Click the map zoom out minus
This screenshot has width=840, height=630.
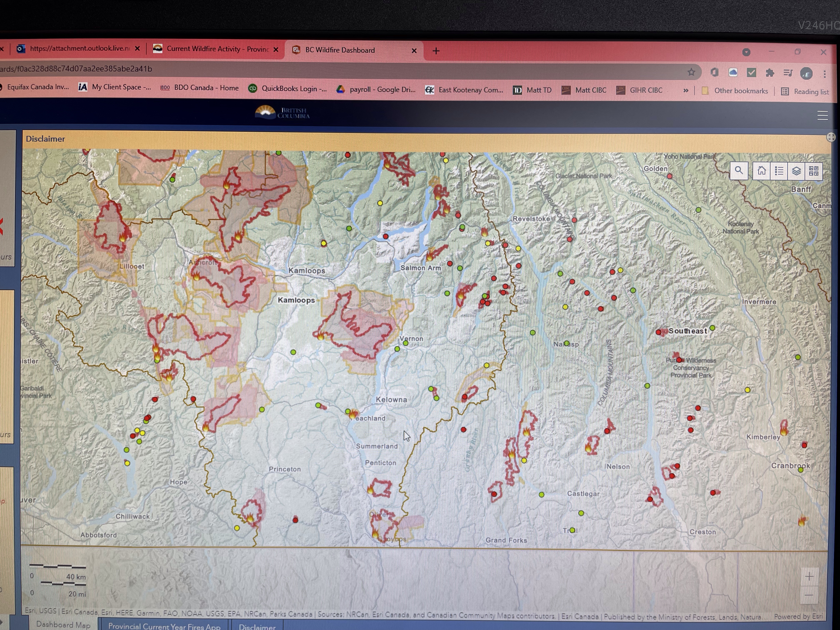coord(809,595)
